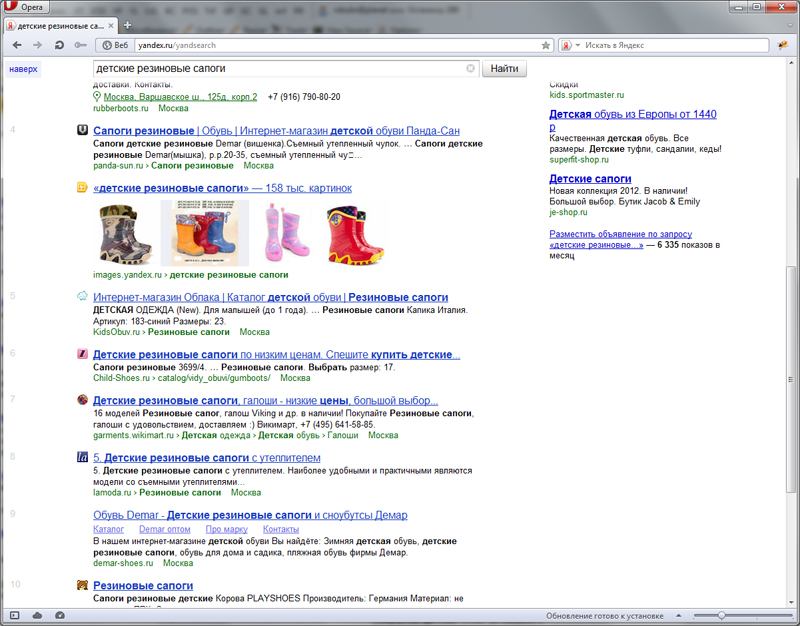Go back with the back arrow
Viewport: 800px width, 626px height.
click(x=17, y=45)
